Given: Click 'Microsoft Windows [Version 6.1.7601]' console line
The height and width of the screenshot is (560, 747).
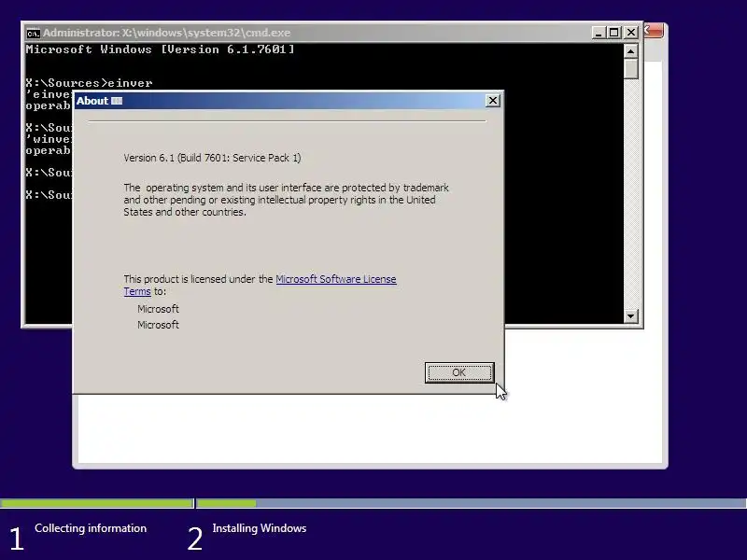Looking at the screenshot, I should tap(160, 49).
